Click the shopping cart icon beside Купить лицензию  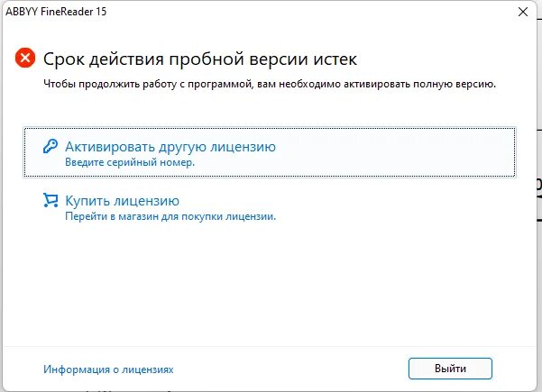pos(51,200)
